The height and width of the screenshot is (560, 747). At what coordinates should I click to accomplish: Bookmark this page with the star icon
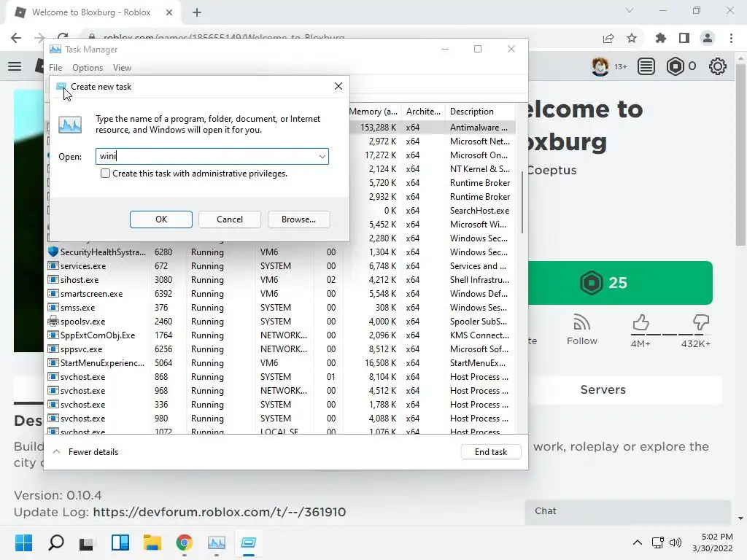pos(632,38)
